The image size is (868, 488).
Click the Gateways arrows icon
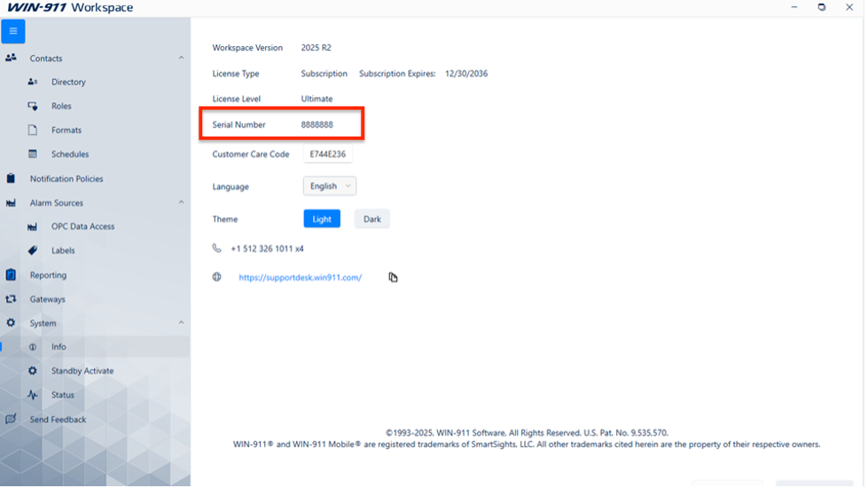11,299
